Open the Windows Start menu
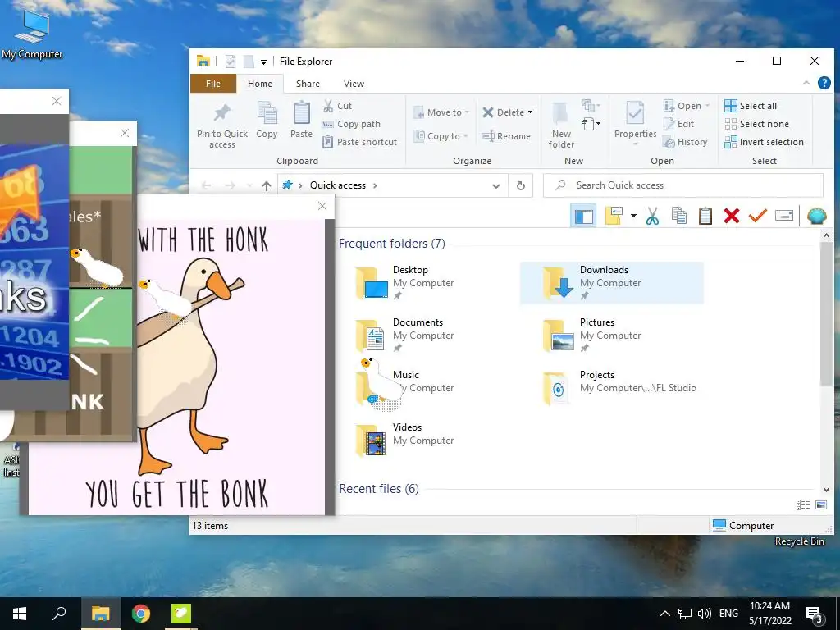Viewport: 840px width, 630px height. [x=20, y=614]
